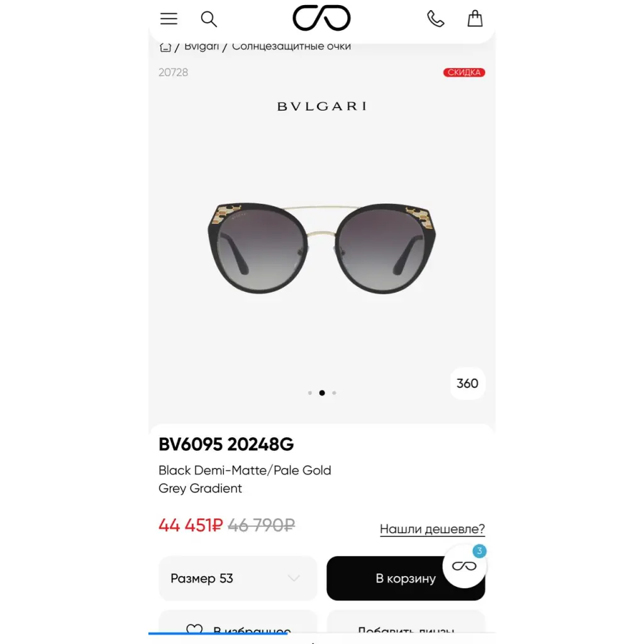Open the floating compare widget with badge

[x=465, y=566]
